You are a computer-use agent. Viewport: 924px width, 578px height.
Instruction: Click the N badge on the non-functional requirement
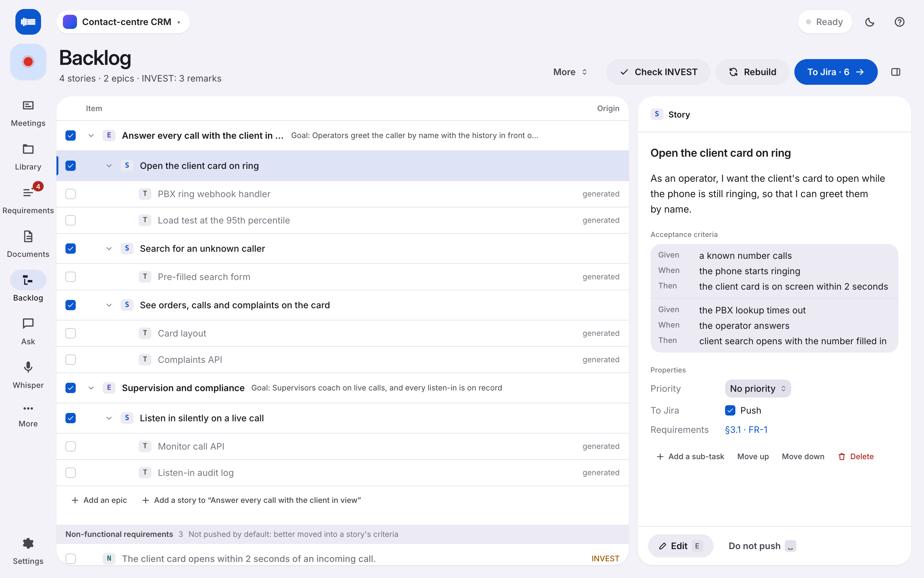click(x=109, y=558)
